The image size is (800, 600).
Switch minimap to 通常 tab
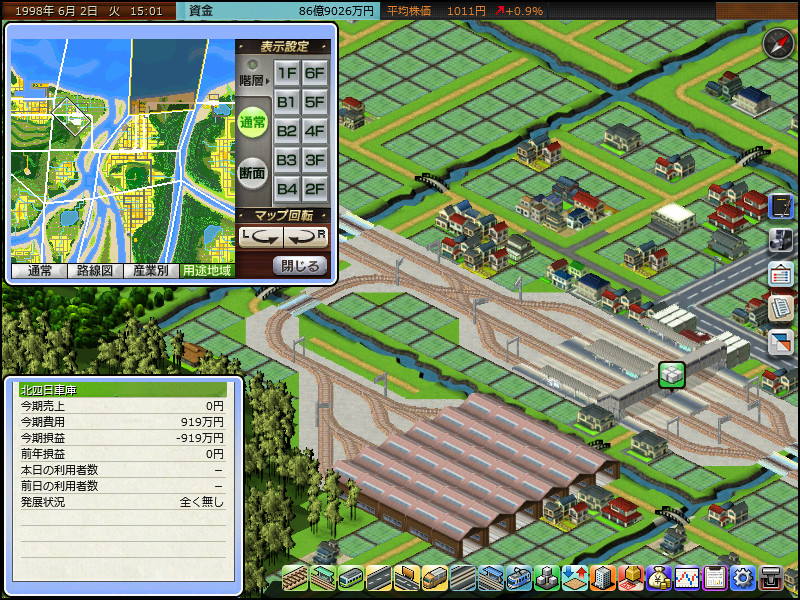click(x=39, y=270)
